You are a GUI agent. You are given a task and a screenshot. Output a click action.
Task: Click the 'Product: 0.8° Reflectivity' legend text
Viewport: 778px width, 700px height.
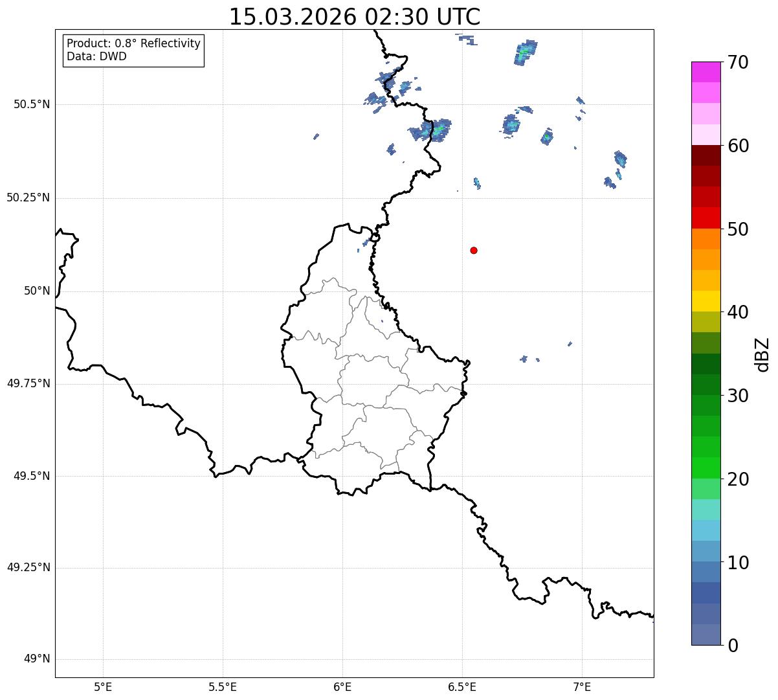point(134,43)
